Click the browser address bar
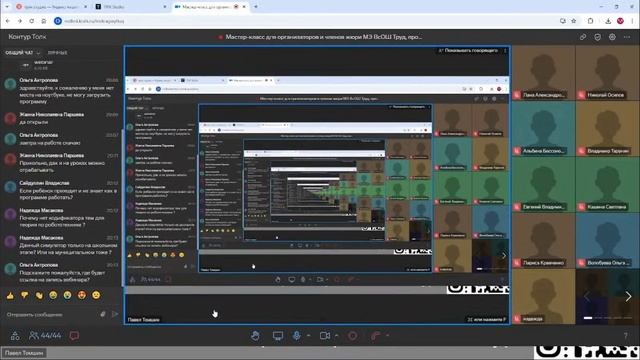The width and height of the screenshot is (640, 360). [x=306, y=21]
